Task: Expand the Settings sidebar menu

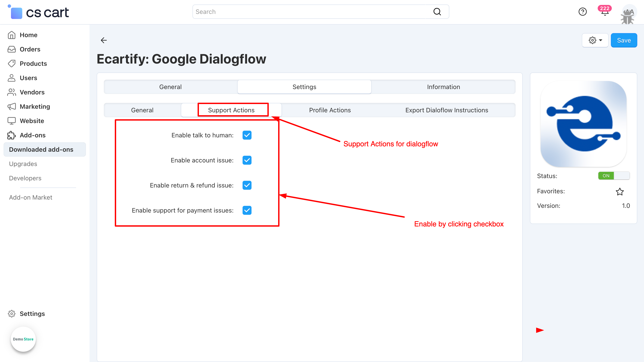Action: tap(32, 314)
